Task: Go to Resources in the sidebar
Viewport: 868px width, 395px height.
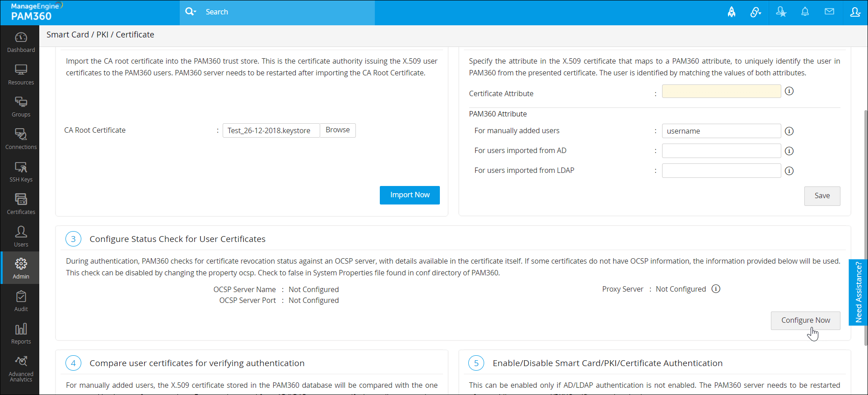Action: click(21, 74)
